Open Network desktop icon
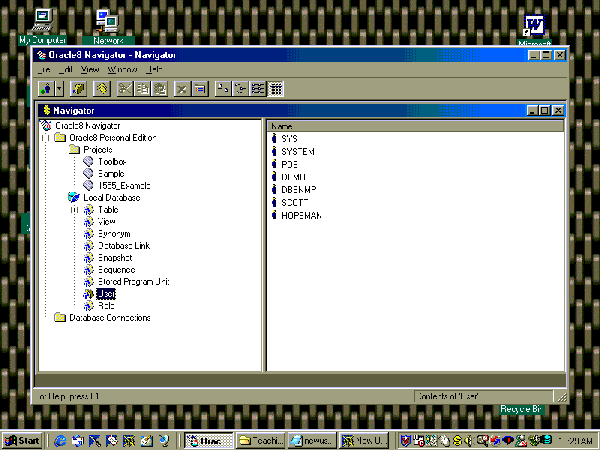The width and height of the screenshot is (600, 450). pyautogui.click(x=108, y=26)
